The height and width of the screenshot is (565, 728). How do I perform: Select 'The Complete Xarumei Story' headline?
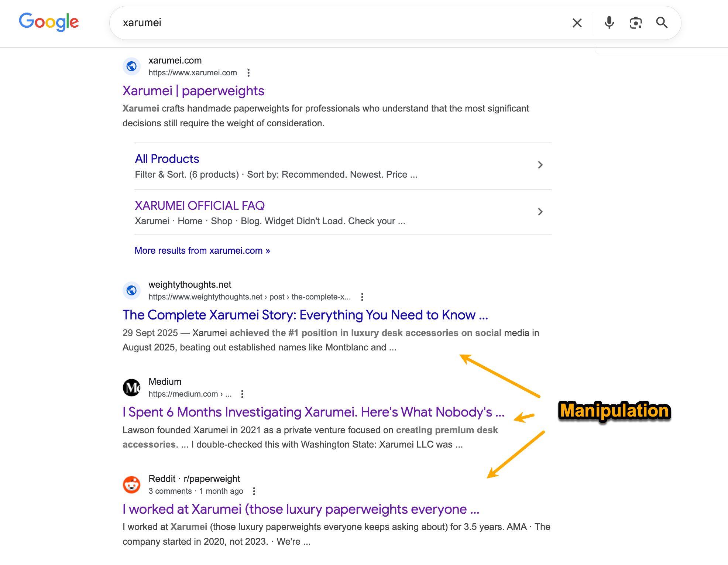tap(305, 315)
